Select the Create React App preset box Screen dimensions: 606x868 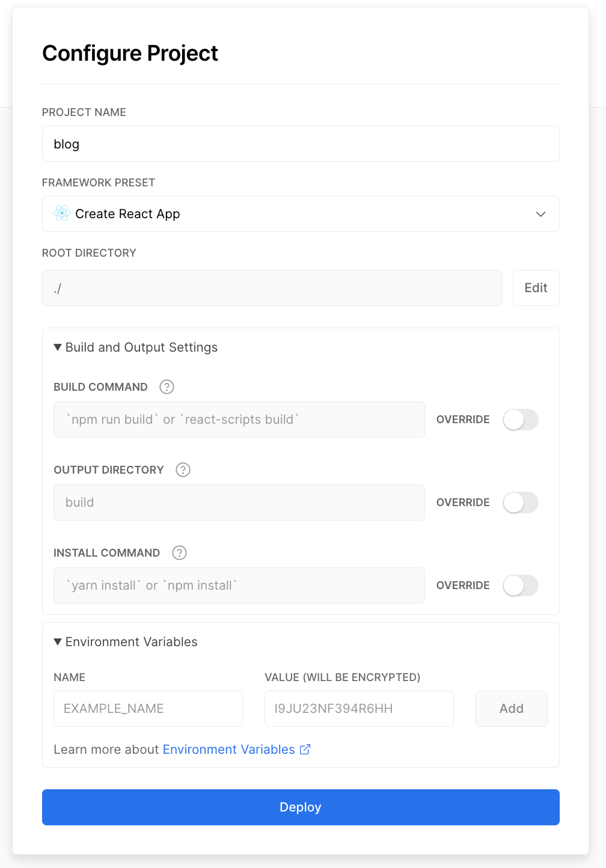pyautogui.click(x=301, y=214)
